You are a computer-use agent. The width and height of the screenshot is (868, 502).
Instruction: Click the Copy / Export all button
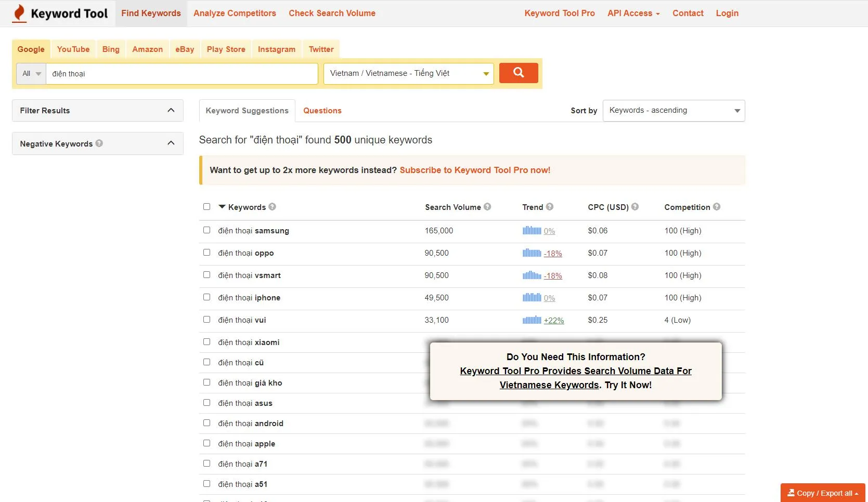[822, 493]
